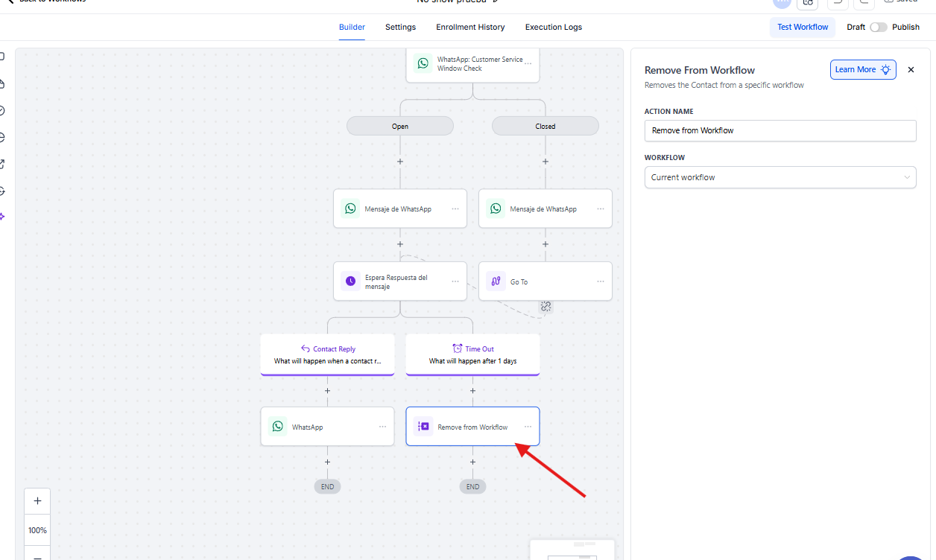The width and height of the screenshot is (936, 560).
Task: Click the Test Workflow button
Action: (802, 27)
